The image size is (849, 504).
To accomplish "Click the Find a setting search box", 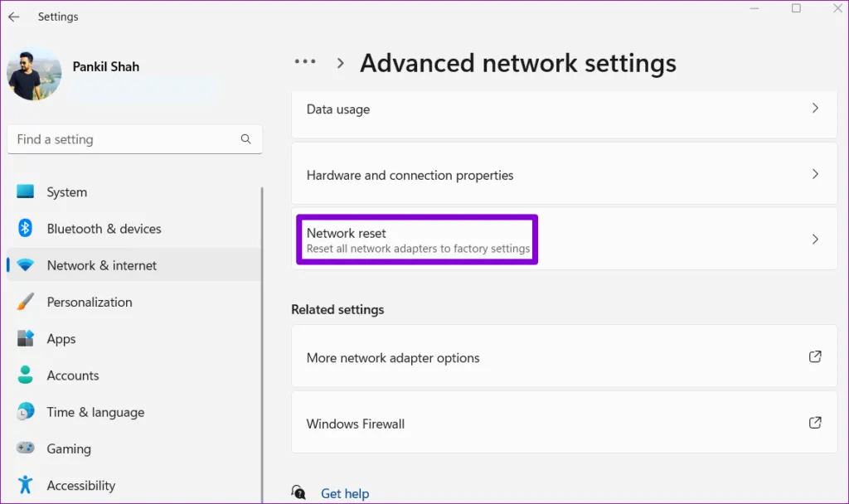I will click(x=124, y=139).
